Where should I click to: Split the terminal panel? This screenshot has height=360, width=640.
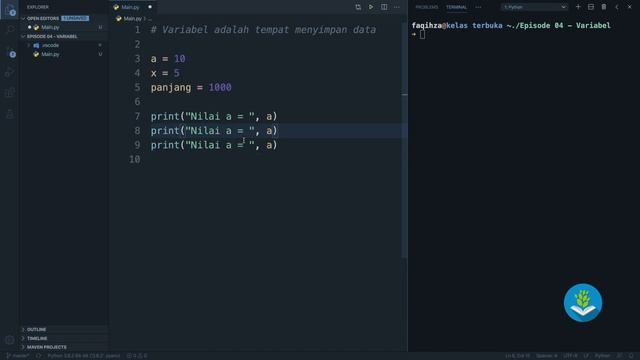591,7
